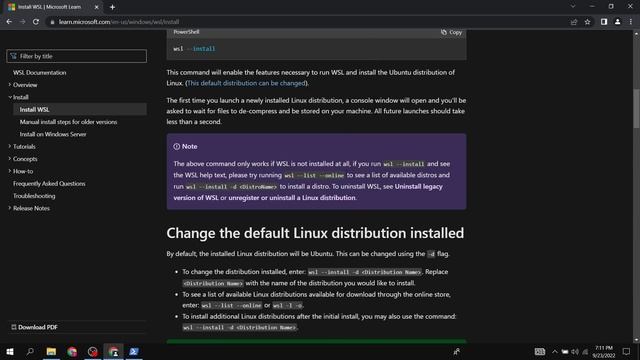Select the Install WSL Microsoft Learn tab
640x360 pixels.
point(49,7)
